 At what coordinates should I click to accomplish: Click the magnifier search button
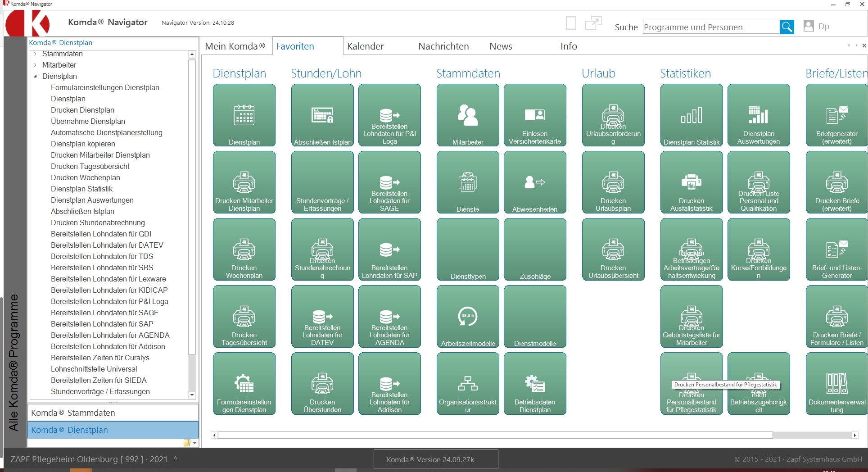pyautogui.click(x=787, y=27)
